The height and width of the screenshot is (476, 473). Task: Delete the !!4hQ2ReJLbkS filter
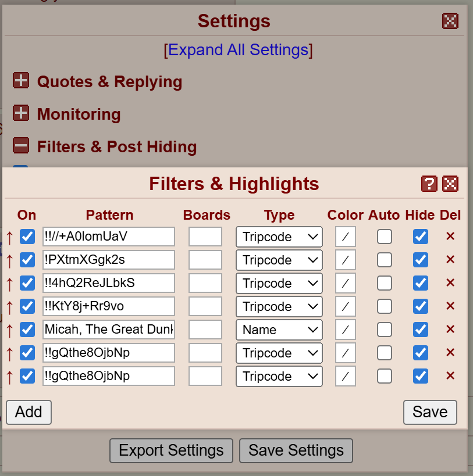(x=450, y=282)
